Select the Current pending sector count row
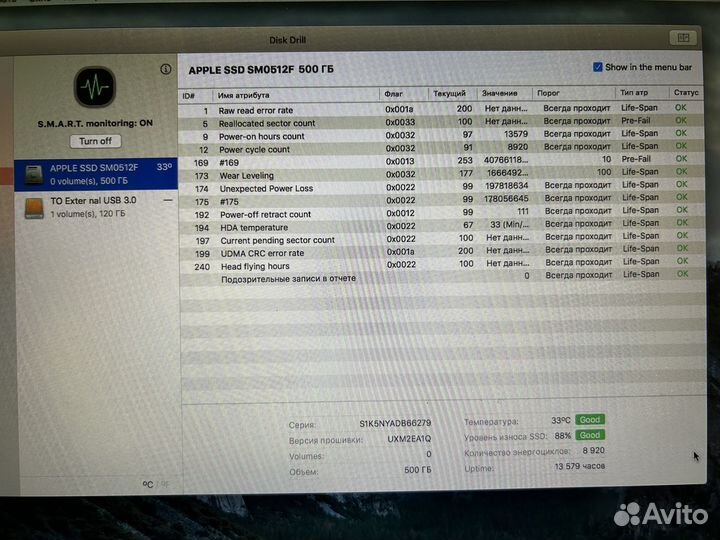The width and height of the screenshot is (720, 540). 441,238
